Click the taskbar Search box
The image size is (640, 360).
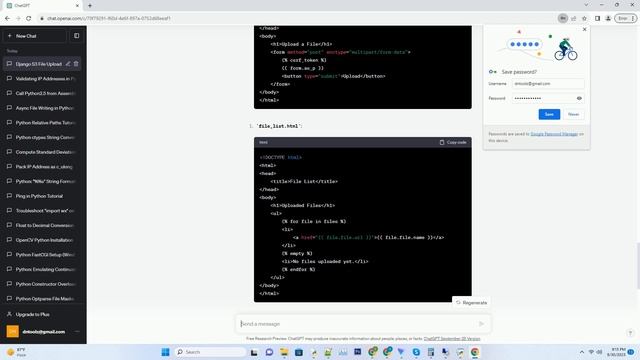tap(210, 352)
